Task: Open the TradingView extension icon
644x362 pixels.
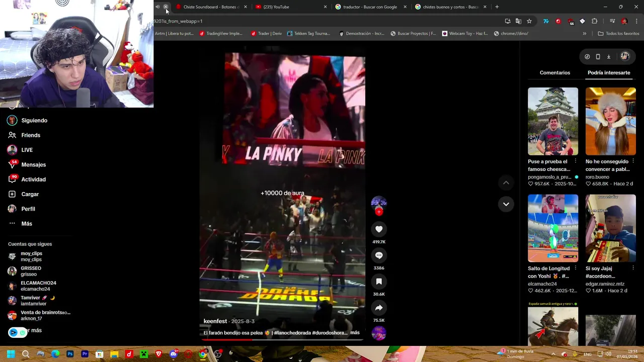Action: coord(546,21)
